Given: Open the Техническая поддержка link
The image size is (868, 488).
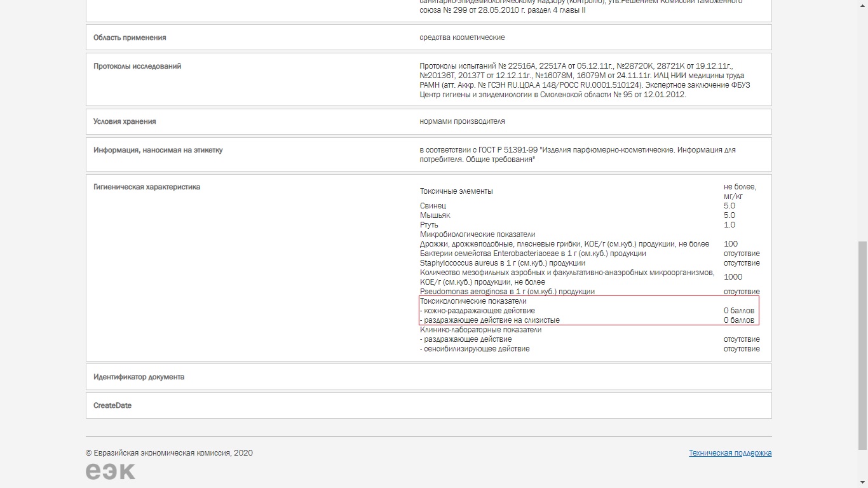Looking at the screenshot, I should tap(730, 453).
